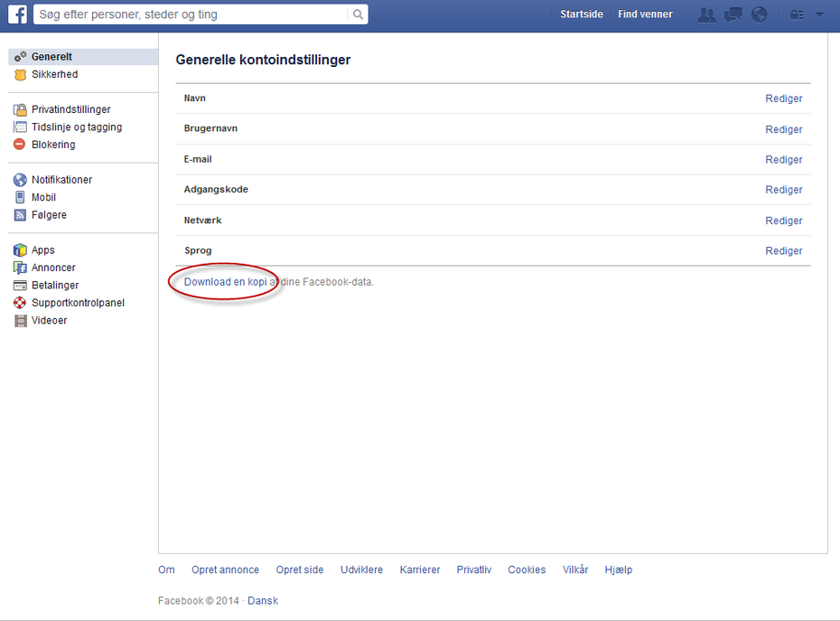
Task: Click the red Blokering icon
Action: pyautogui.click(x=19, y=145)
